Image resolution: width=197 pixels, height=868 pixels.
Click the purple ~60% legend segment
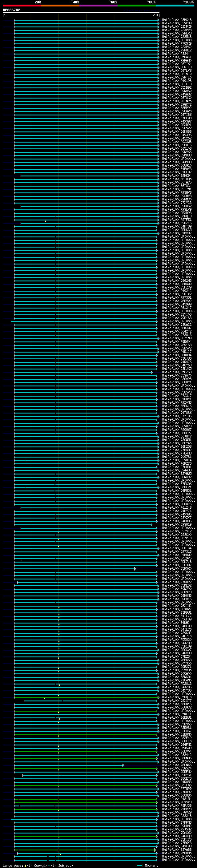coord(99,6)
